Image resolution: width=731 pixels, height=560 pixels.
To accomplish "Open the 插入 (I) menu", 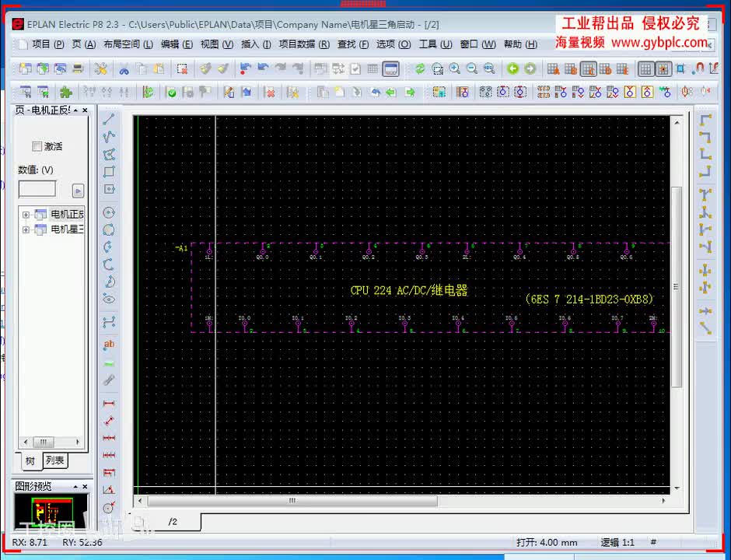I will pos(256,44).
